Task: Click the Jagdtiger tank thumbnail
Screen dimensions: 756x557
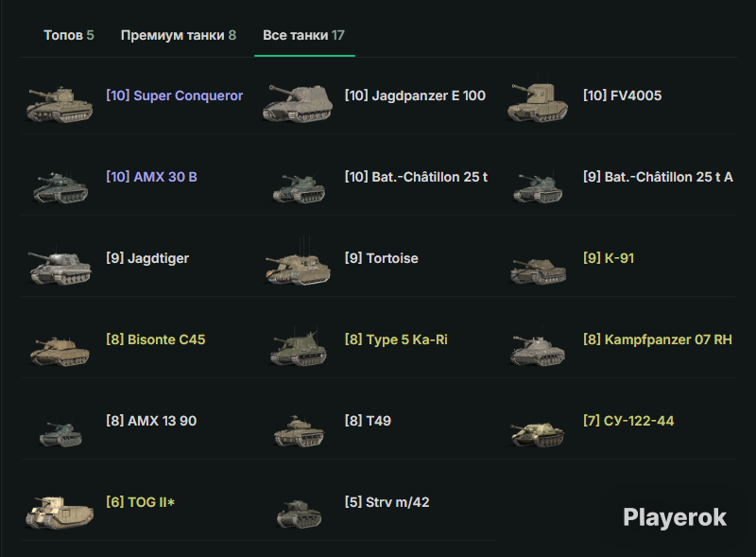Action: tap(60, 268)
